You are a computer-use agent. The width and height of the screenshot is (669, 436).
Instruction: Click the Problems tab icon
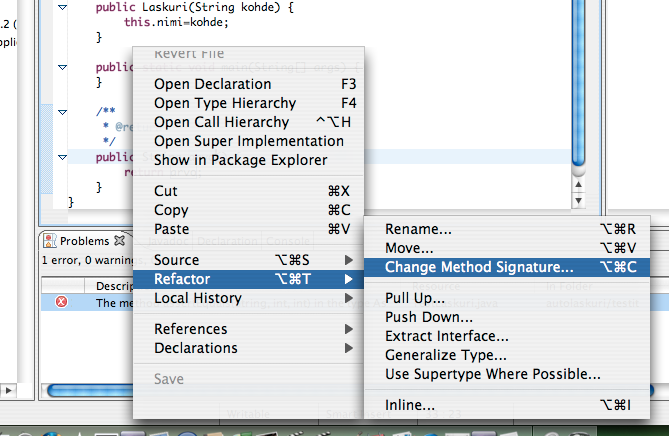tap(50, 241)
